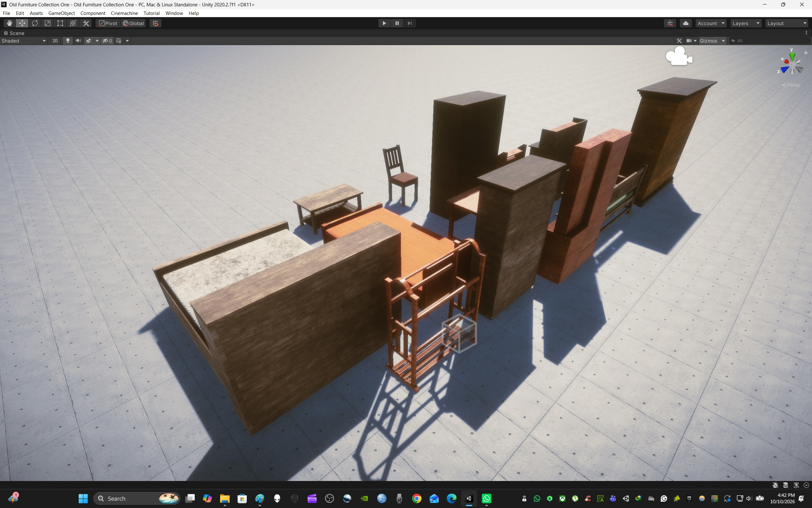
Task: Toggle scene grid visibility
Action: coord(119,41)
